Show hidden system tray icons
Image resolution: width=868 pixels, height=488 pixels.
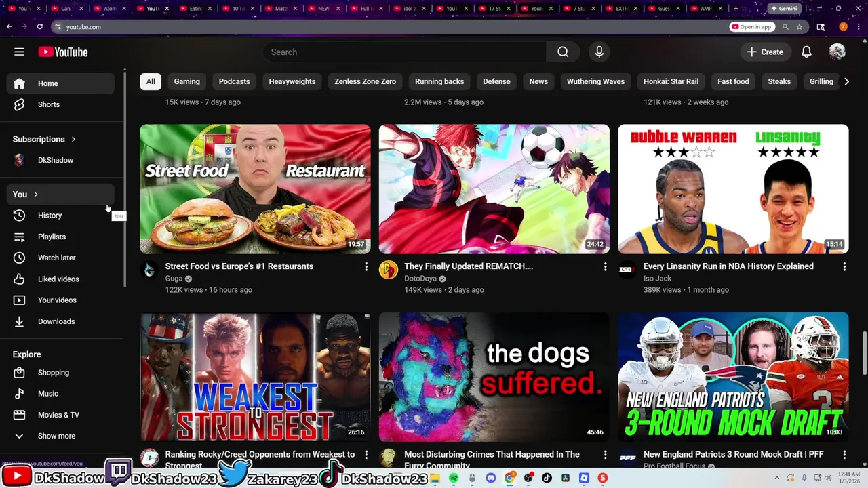coord(777,478)
